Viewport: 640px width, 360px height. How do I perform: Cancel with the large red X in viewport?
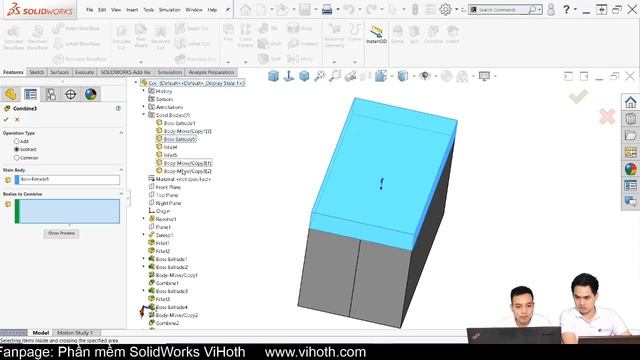(607, 116)
